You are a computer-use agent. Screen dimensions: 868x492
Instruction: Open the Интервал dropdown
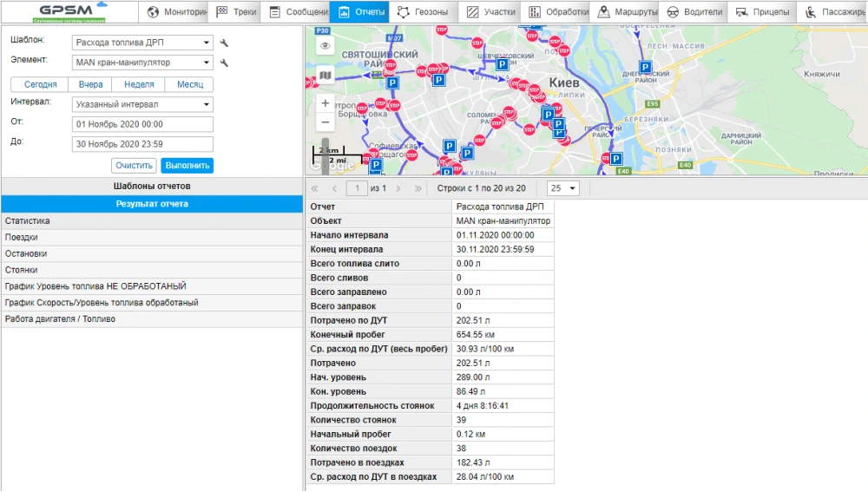coord(142,104)
